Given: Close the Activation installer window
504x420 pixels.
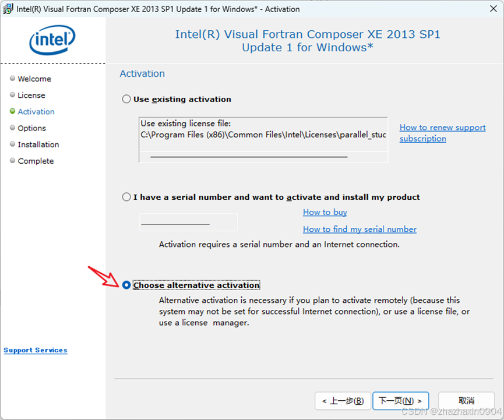Looking at the screenshot, I should click(494, 9).
